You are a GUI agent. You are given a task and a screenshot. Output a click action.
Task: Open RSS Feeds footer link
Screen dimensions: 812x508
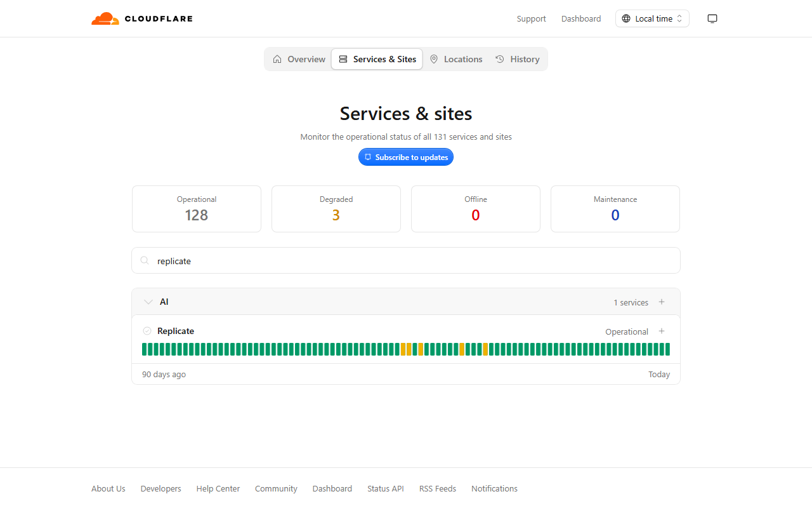438,488
